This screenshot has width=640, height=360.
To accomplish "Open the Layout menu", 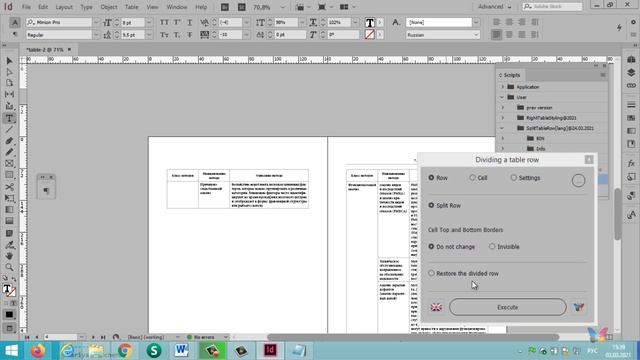I will click(x=64, y=7).
